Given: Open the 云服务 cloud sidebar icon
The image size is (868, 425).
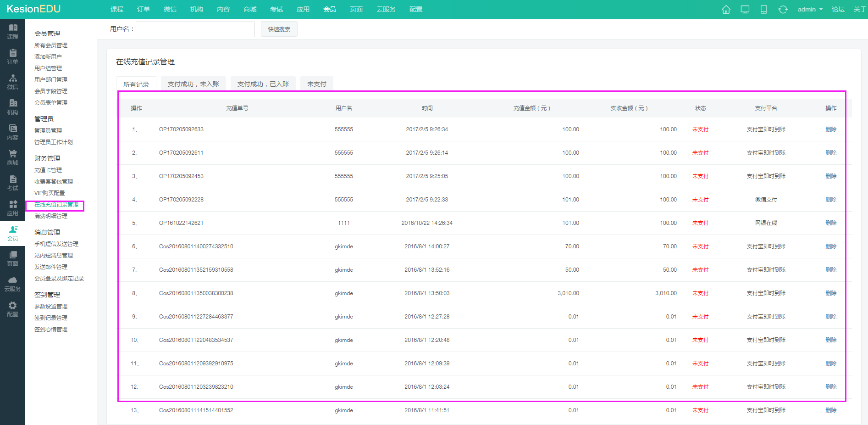Looking at the screenshot, I should (12, 284).
